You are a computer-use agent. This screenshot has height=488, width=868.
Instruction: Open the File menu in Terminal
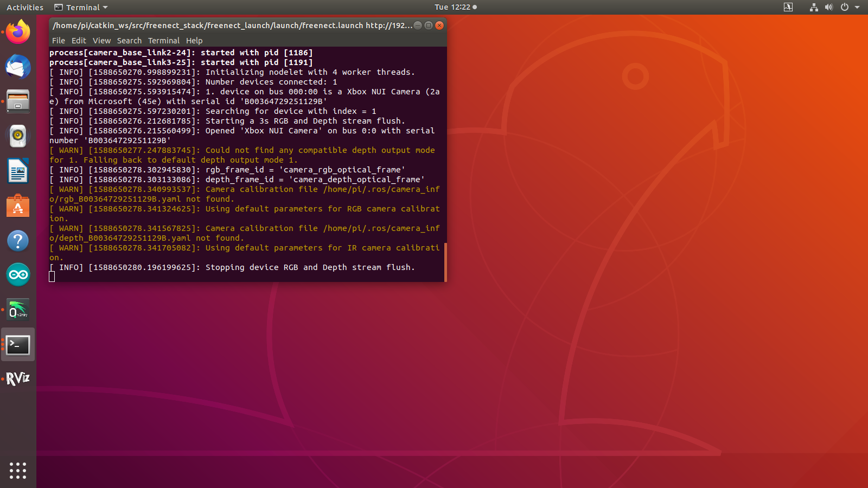point(58,40)
